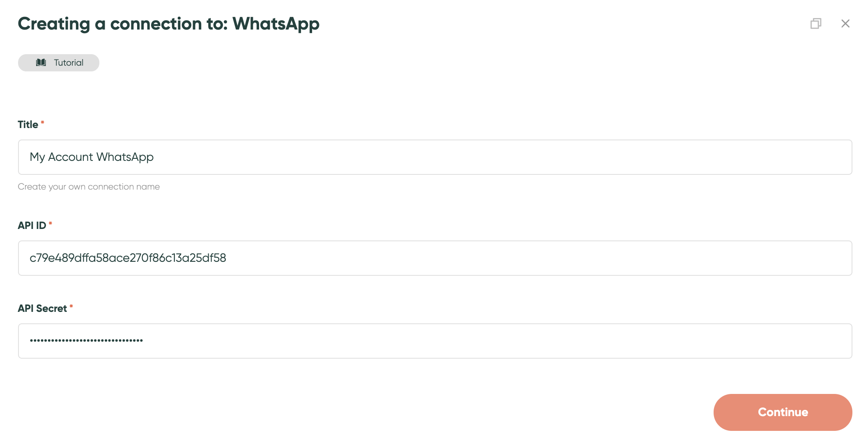
Task: Place cursor in the c79e489d... API ID value
Action: pos(128,258)
